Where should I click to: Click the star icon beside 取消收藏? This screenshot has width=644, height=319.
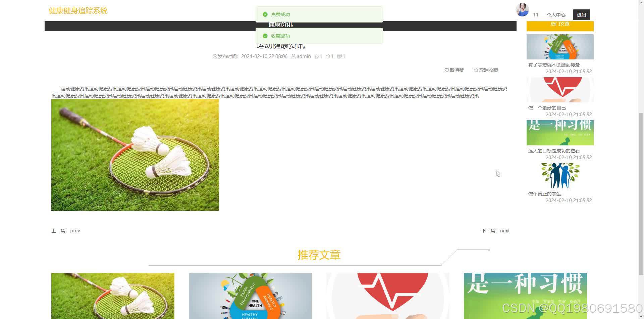pyautogui.click(x=476, y=70)
